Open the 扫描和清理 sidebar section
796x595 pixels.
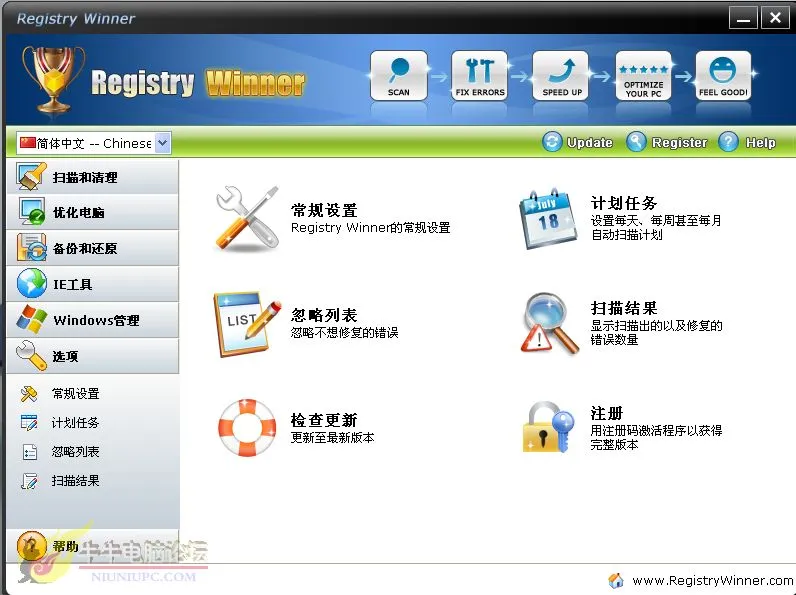click(x=92, y=177)
